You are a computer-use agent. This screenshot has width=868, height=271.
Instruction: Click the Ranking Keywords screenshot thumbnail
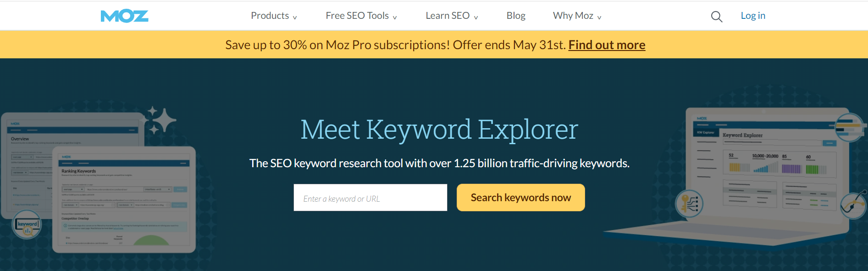point(124,200)
